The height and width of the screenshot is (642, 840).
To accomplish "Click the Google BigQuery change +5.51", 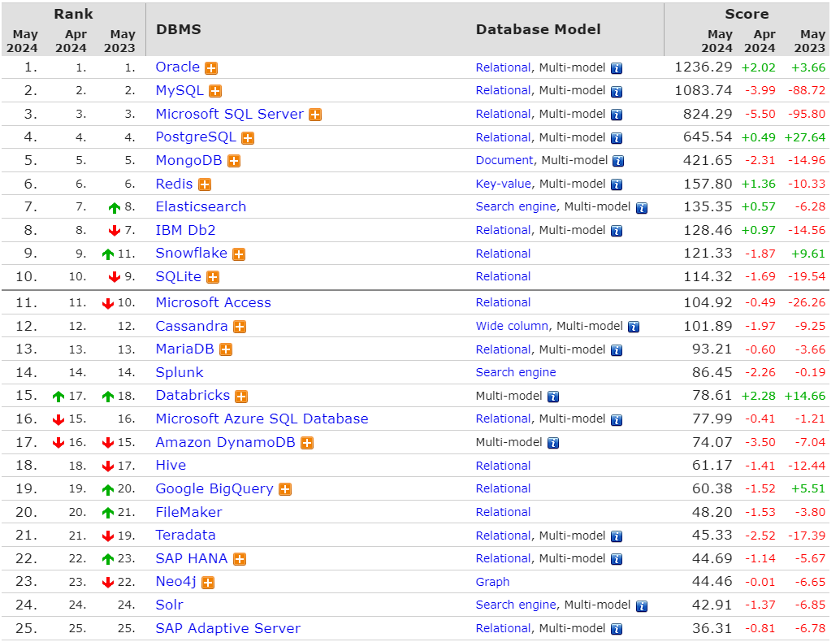I will [808, 488].
